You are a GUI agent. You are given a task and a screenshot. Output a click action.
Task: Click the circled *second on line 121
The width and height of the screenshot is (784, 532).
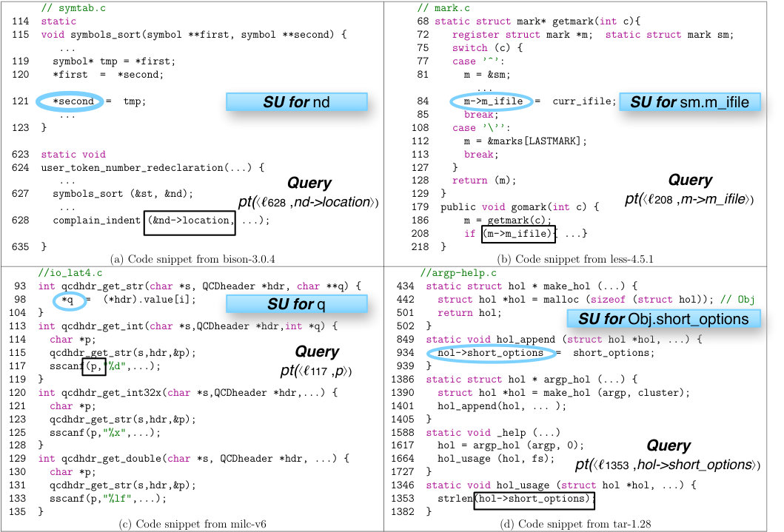(70, 101)
